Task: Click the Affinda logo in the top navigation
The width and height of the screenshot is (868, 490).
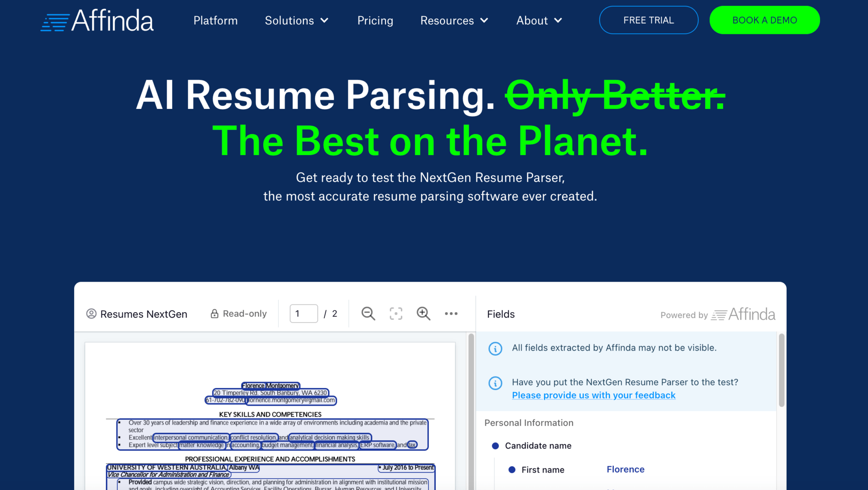Action: coord(97,19)
